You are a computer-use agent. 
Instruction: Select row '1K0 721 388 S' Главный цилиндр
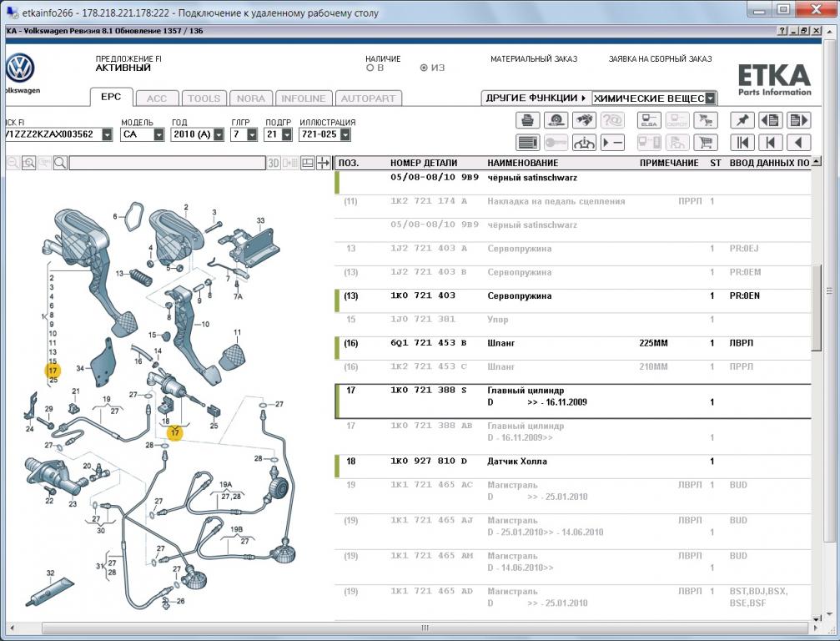tap(573, 401)
